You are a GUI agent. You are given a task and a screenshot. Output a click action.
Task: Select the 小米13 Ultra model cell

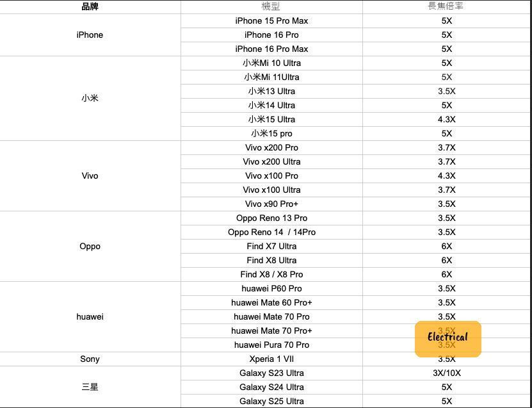271,91
